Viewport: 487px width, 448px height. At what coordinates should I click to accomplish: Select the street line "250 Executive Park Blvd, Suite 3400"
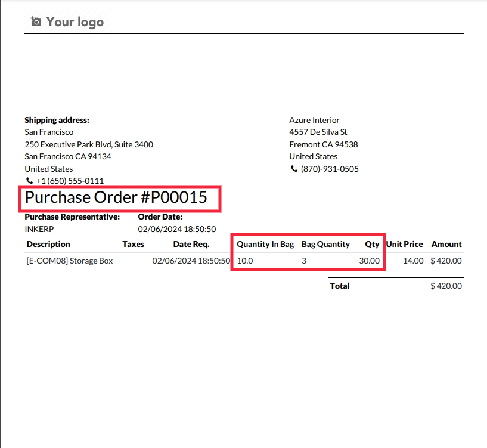point(89,144)
